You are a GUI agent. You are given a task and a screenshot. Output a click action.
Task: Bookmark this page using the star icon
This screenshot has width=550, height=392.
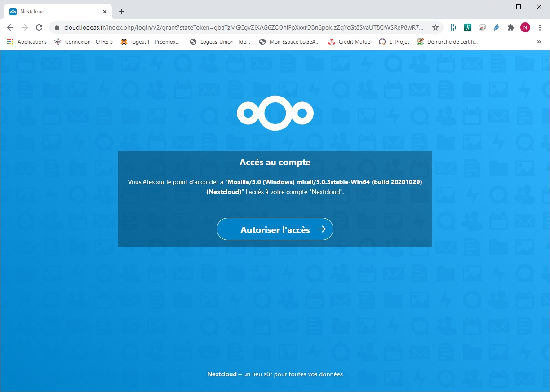(435, 27)
